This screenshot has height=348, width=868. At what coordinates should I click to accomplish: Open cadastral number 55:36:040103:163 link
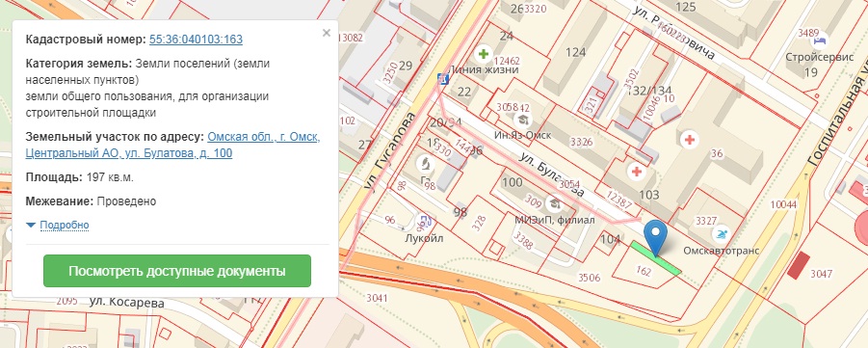pos(196,40)
